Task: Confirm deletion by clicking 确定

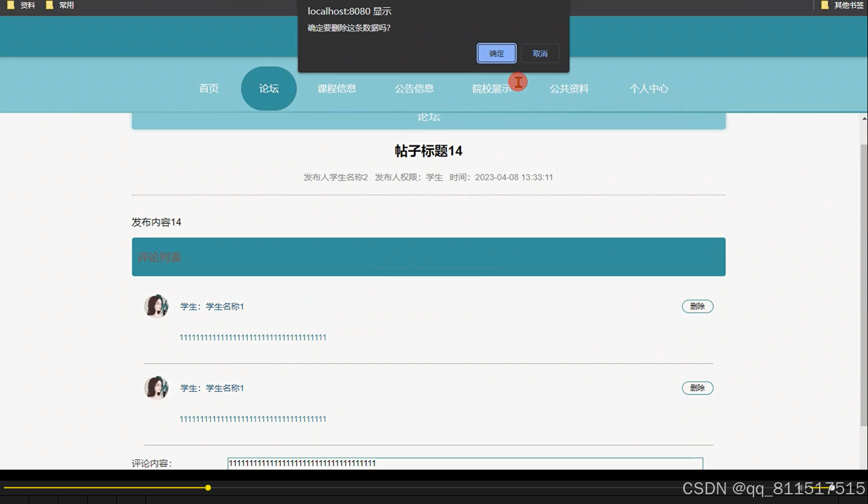Action: pos(496,53)
